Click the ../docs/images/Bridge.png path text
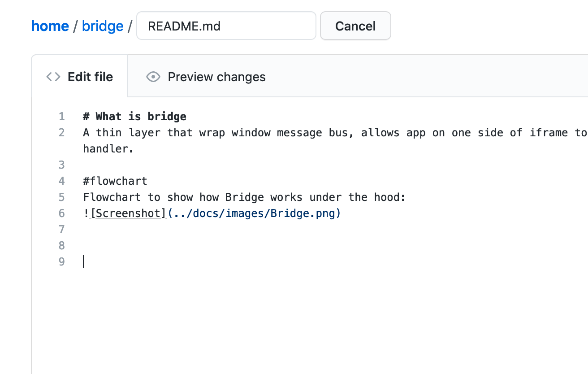Viewport: 588px width, 374px height. click(254, 213)
